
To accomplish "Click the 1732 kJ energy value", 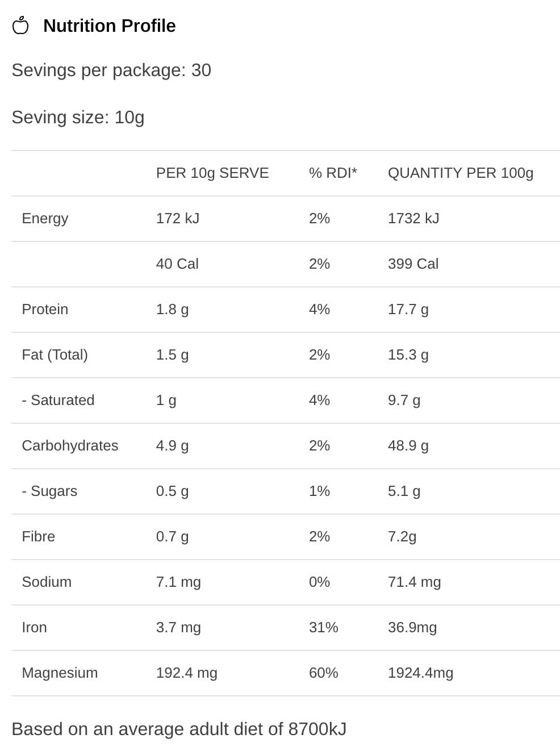I will tap(413, 218).
